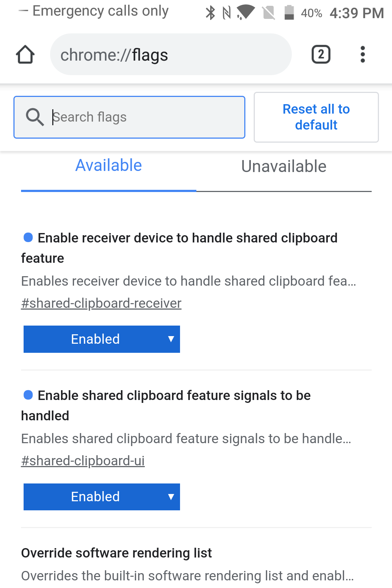
Task: Focus the Search flags input field
Action: (145, 117)
